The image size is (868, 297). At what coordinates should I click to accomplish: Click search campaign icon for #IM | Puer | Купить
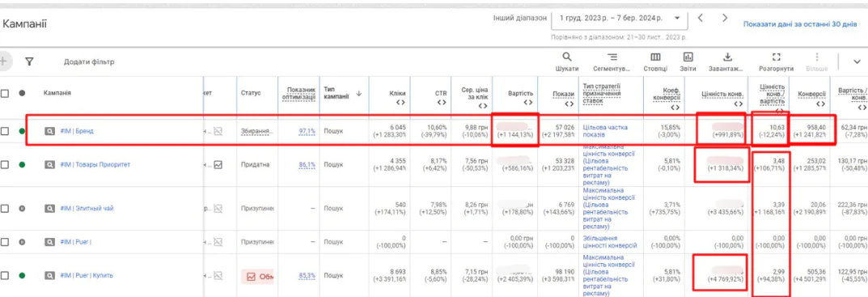pos(50,275)
